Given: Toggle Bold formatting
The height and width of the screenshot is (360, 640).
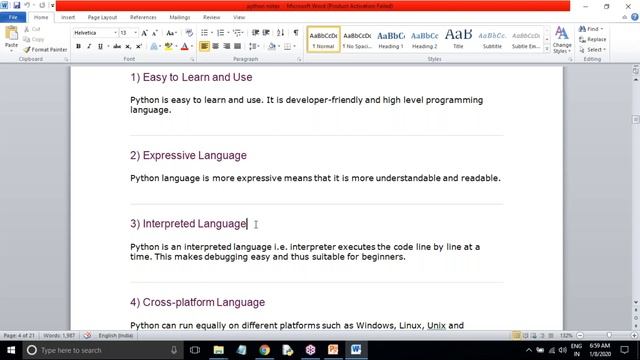Looking at the screenshot, I should pyautogui.click(x=78, y=47).
